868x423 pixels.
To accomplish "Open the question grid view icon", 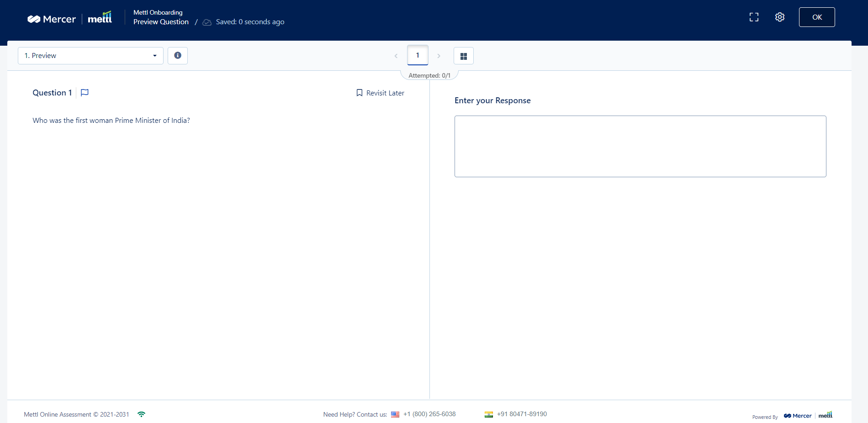I will tap(463, 56).
